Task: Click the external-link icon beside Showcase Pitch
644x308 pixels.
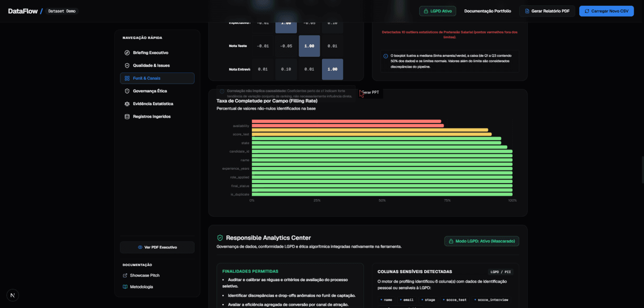Action: point(125,275)
